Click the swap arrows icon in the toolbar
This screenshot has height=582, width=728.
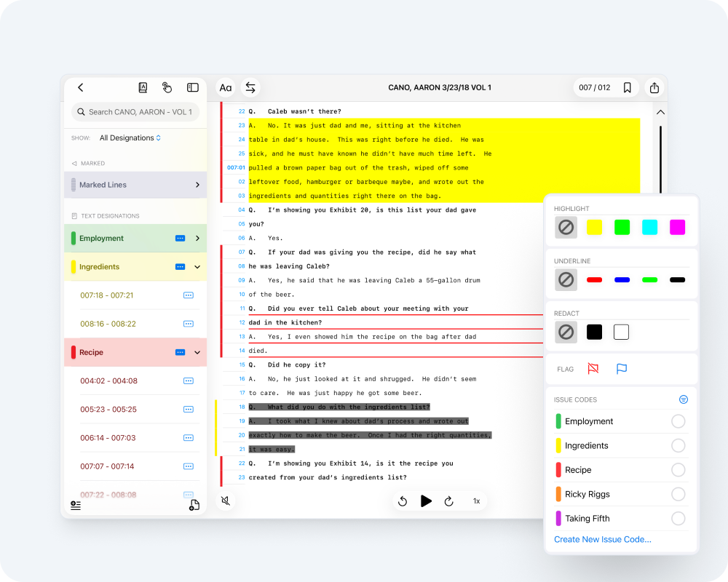[250, 88]
